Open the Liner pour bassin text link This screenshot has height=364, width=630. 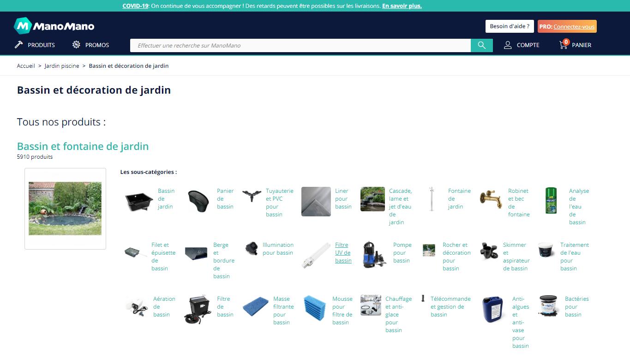point(343,199)
